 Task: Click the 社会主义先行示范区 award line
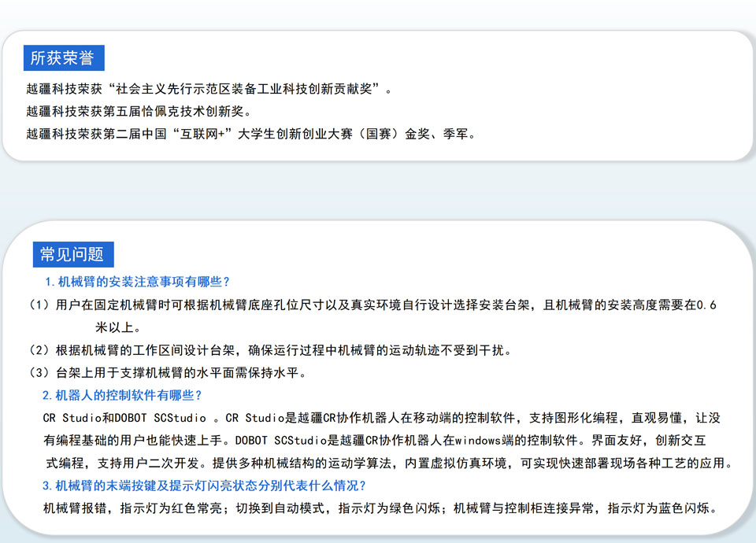[209, 89]
